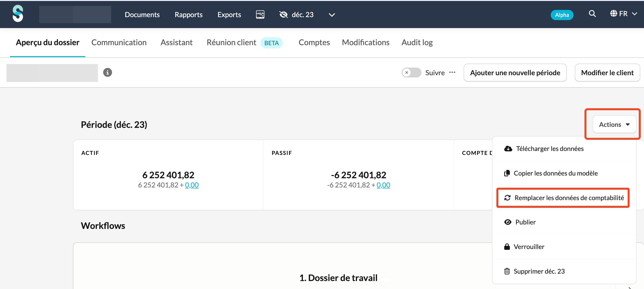Select Publier with the eye icon

[525, 222]
